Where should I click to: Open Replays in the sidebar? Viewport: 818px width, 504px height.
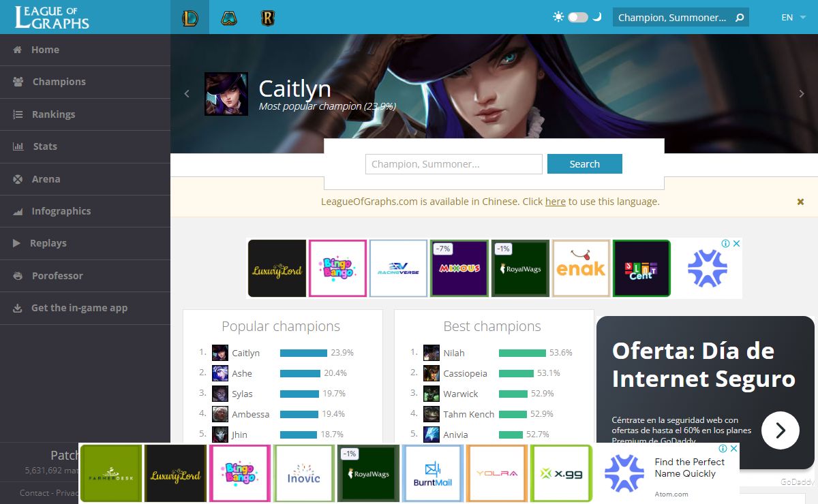click(x=85, y=243)
